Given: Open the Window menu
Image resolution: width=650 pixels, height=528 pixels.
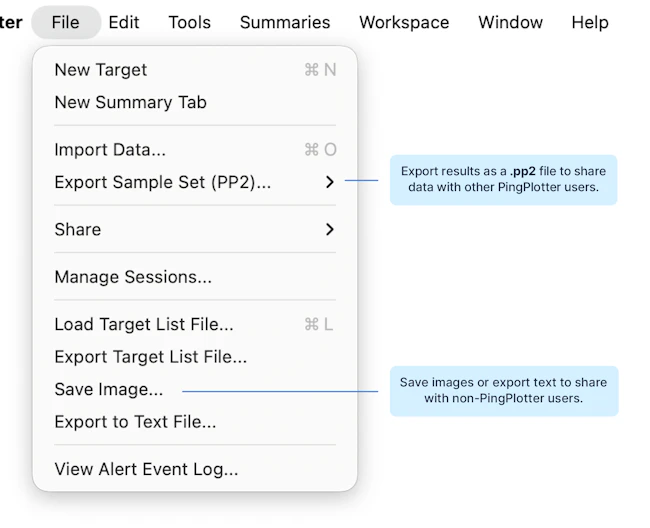Looking at the screenshot, I should pyautogui.click(x=510, y=22).
